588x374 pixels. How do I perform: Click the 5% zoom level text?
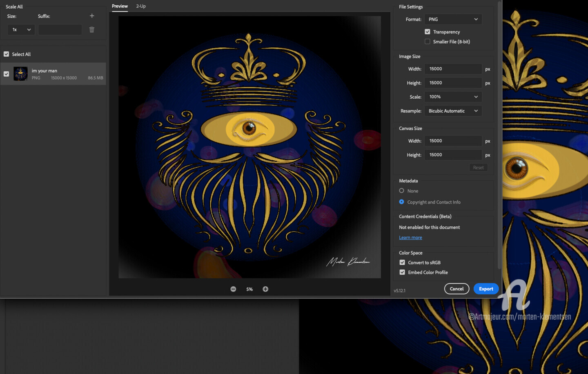pyautogui.click(x=249, y=289)
